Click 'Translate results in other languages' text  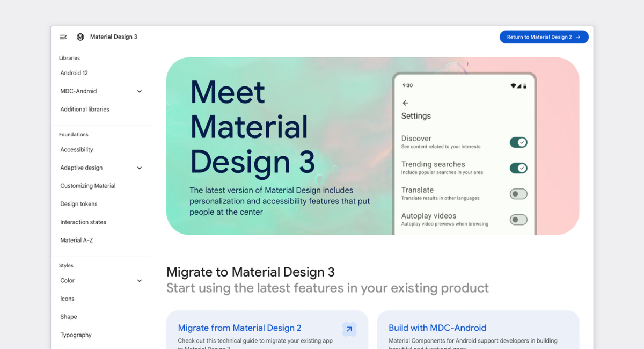440,198
